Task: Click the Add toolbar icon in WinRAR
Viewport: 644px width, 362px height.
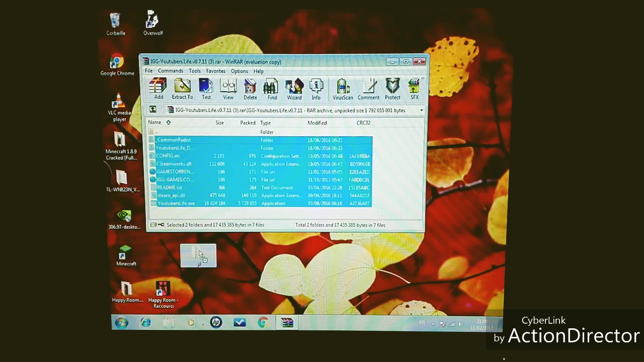Action: 158,89
